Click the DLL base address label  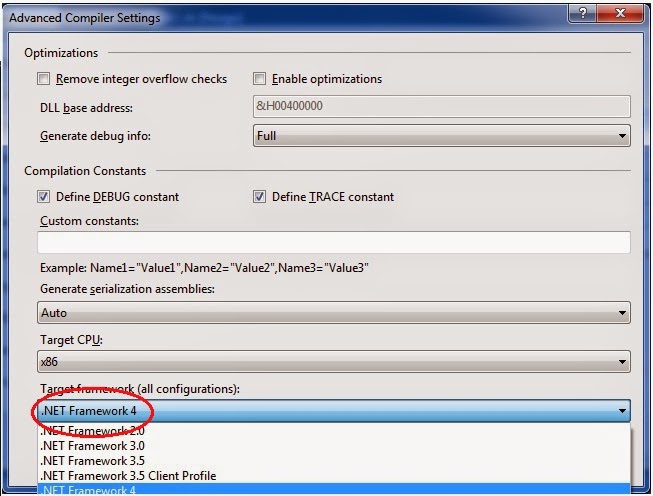86,108
